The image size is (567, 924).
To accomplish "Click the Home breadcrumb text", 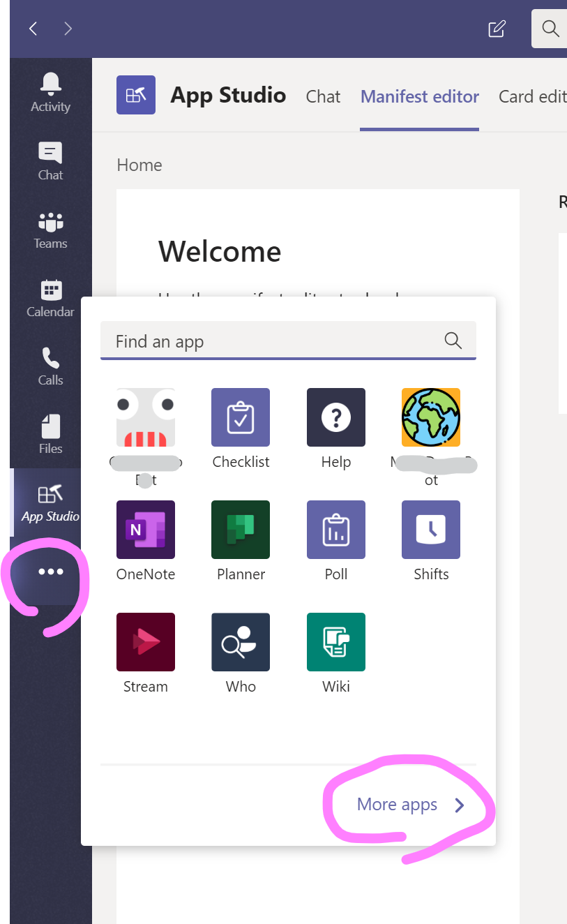I will [139, 165].
